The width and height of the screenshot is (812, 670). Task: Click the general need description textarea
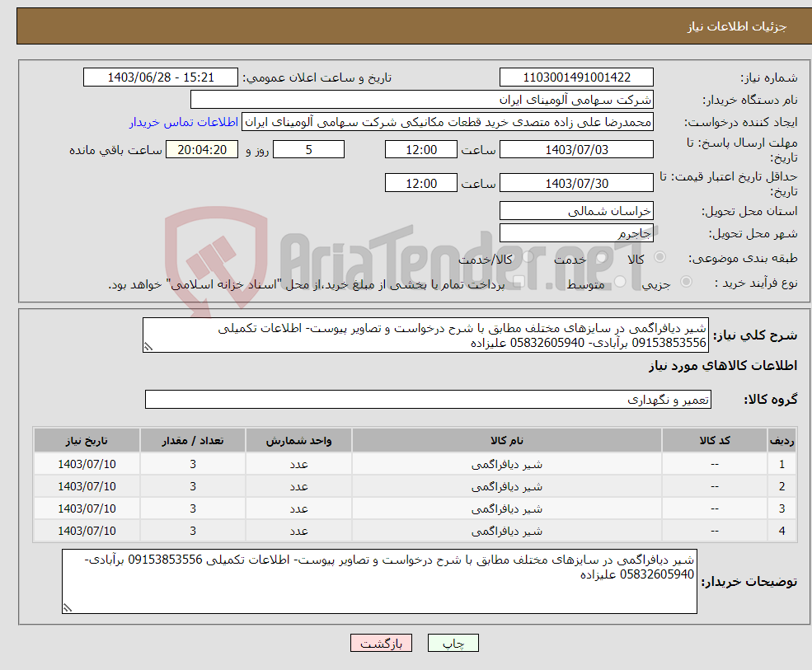(425, 335)
